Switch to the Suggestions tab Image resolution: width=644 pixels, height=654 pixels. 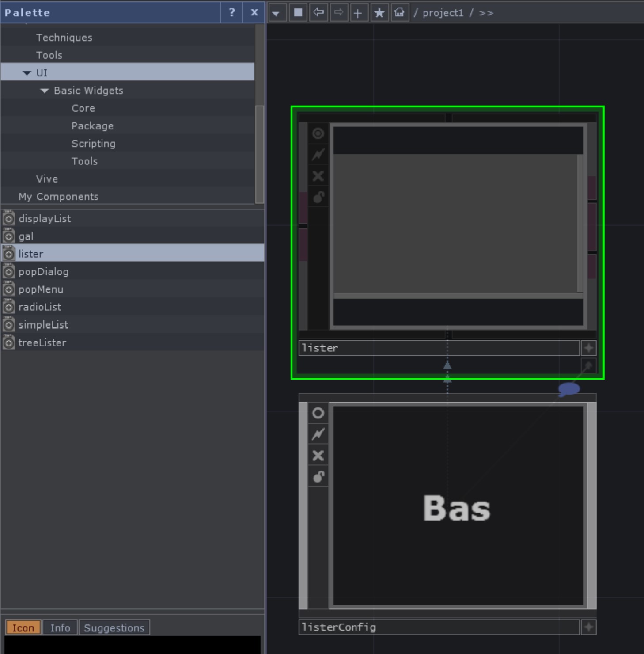(x=114, y=627)
